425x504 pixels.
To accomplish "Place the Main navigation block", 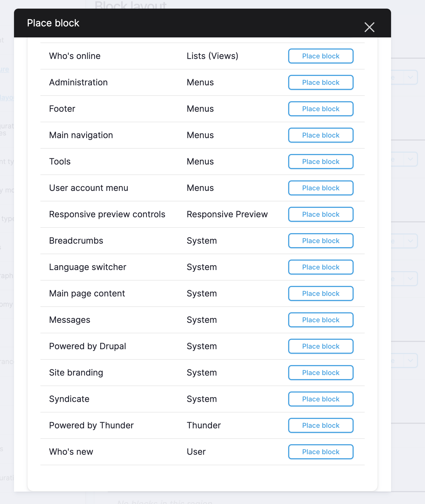I will coord(321,135).
